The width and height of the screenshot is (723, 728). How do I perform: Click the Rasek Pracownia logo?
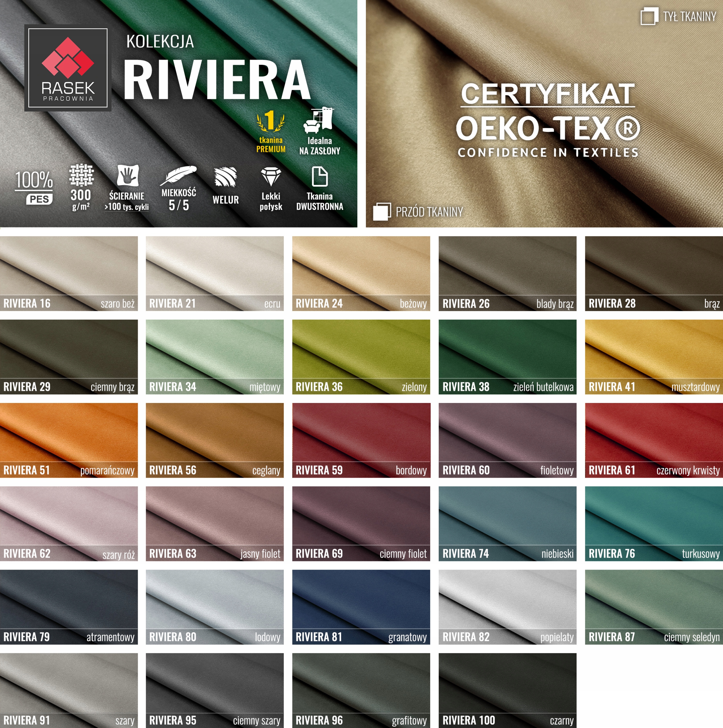68,68
